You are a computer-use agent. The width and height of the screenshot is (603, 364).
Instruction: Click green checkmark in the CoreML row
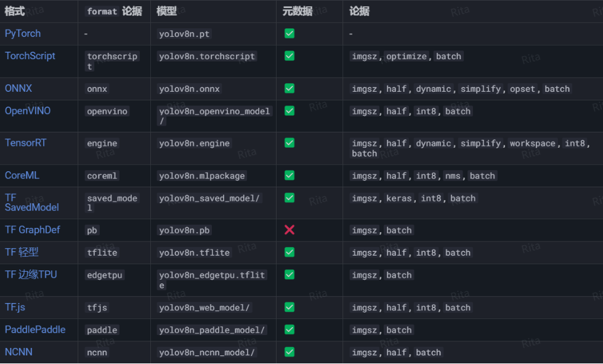(x=289, y=176)
